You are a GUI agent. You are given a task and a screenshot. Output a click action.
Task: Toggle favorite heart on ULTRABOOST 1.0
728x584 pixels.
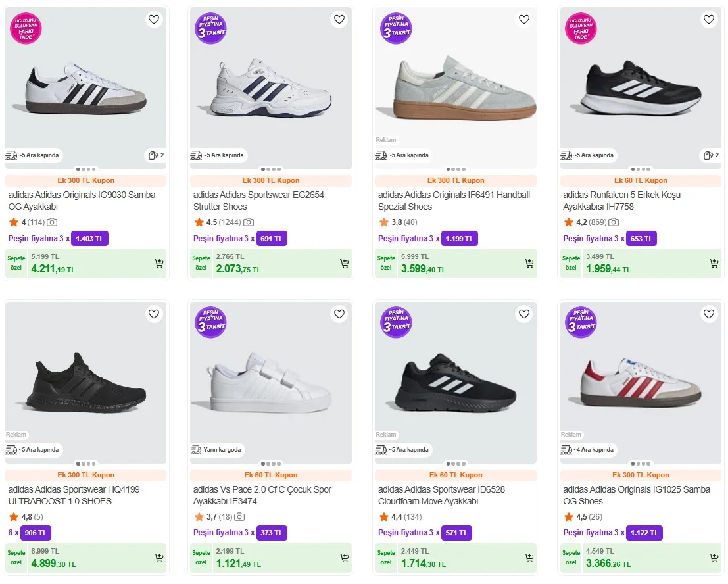coord(154,314)
